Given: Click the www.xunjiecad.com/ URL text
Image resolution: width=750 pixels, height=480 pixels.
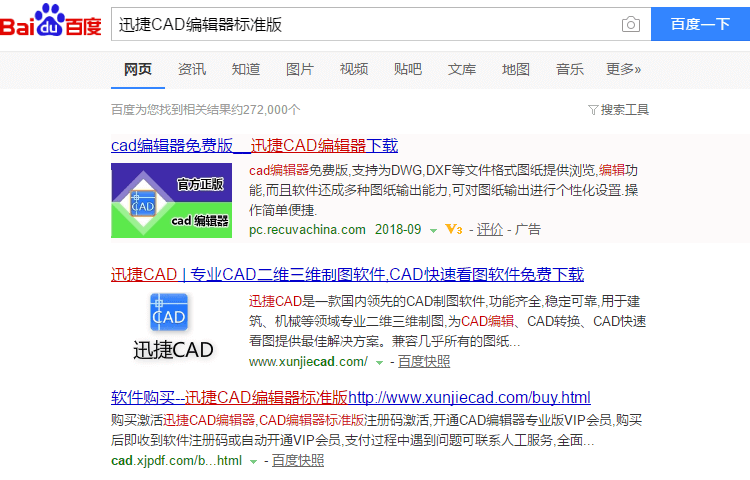Looking at the screenshot, I should click(x=309, y=361).
